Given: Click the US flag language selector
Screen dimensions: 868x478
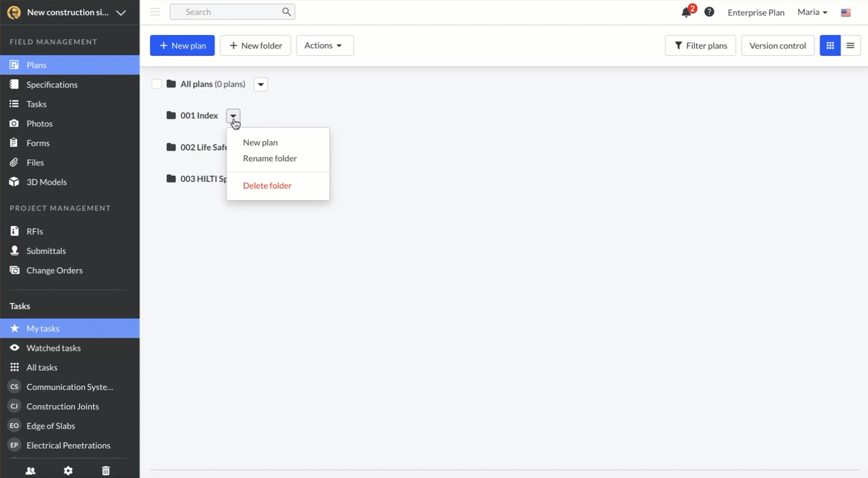Looking at the screenshot, I should click(x=845, y=12).
